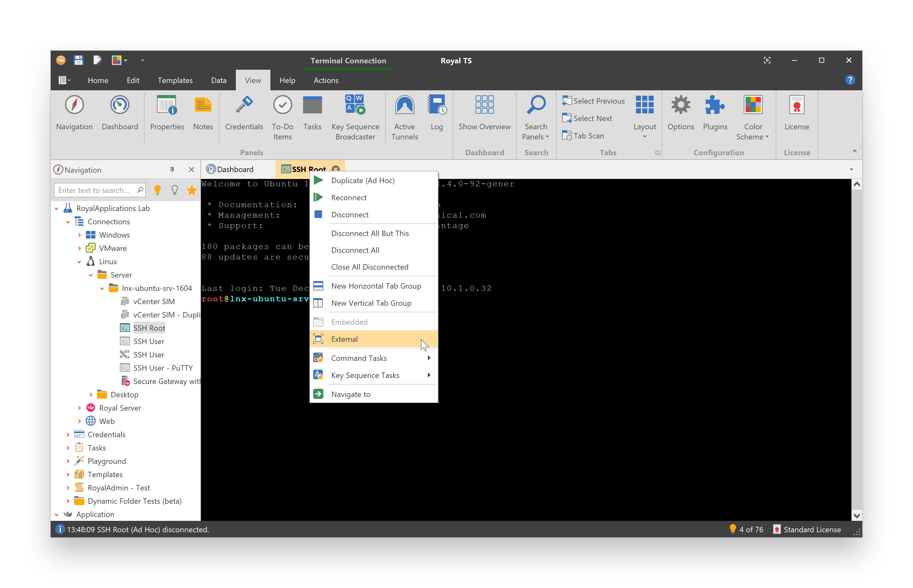
Task: Open the Dashboard panel icon in ribbon
Action: pyautogui.click(x=120, y=113)
